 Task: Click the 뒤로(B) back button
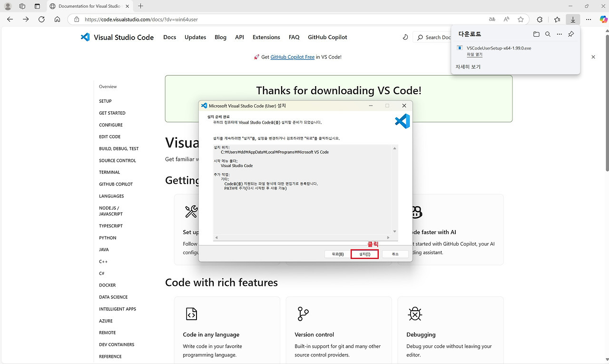[338, 254]
